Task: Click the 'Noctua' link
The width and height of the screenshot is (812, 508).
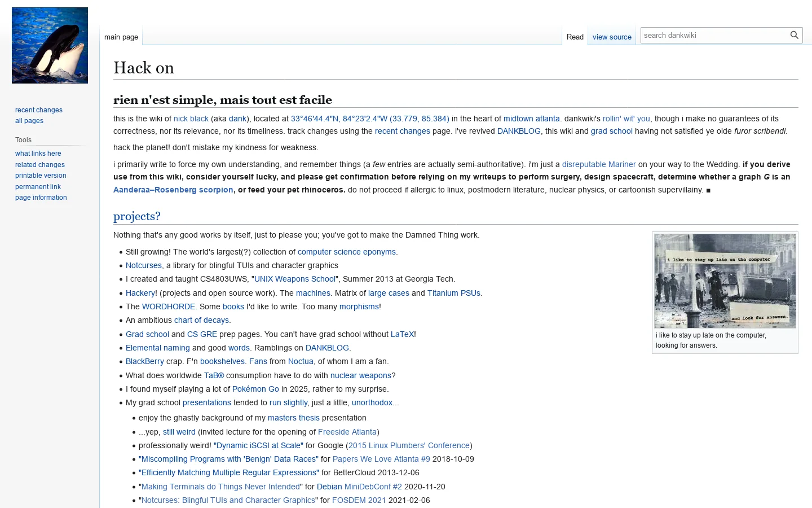Action: pos(301,361)
